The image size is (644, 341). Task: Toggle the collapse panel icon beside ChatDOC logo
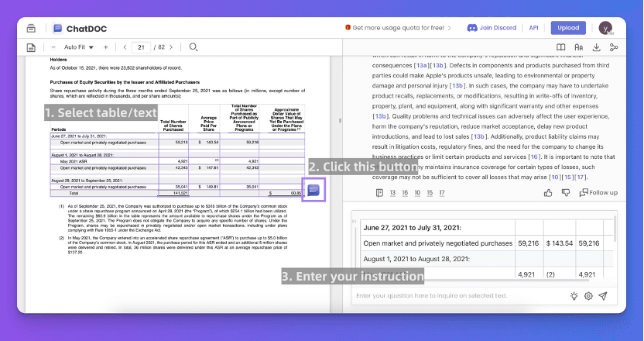pyautogui.click(x=31, y=28)
